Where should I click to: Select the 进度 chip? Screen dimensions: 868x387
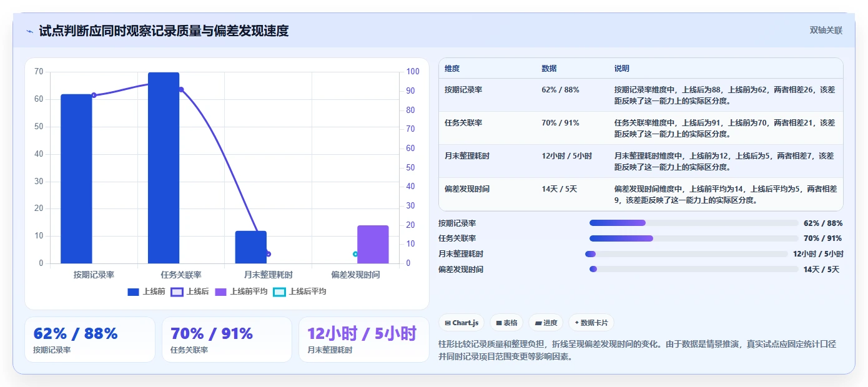pos(546,323)
